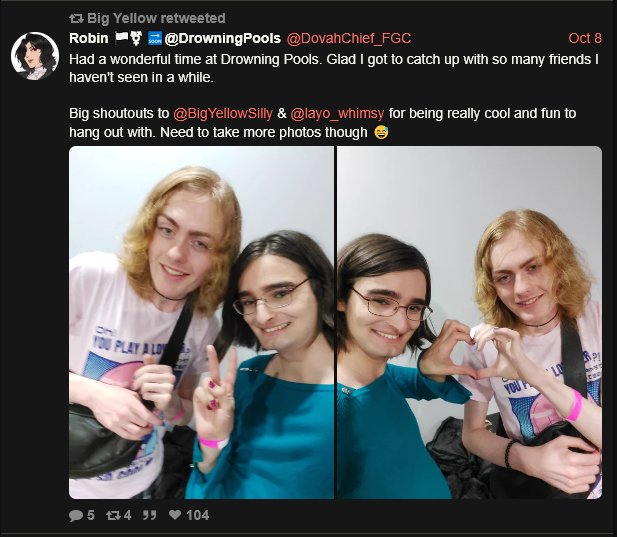Click the retweeted icon beside Big Yellow
The width and height of the screenshot is (617, 537).
click(76, 18)
